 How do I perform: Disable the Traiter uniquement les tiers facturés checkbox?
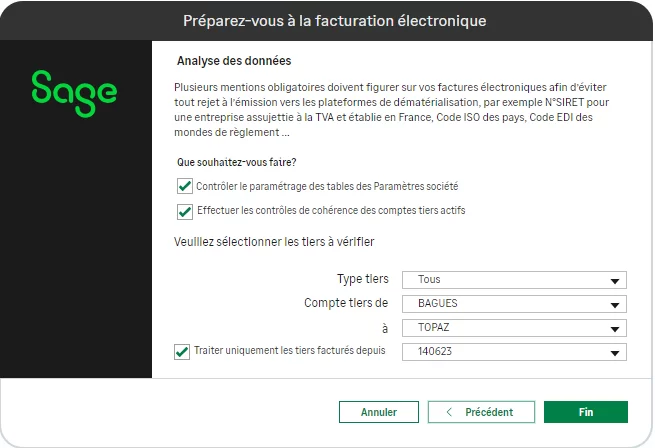coord(182,351)
